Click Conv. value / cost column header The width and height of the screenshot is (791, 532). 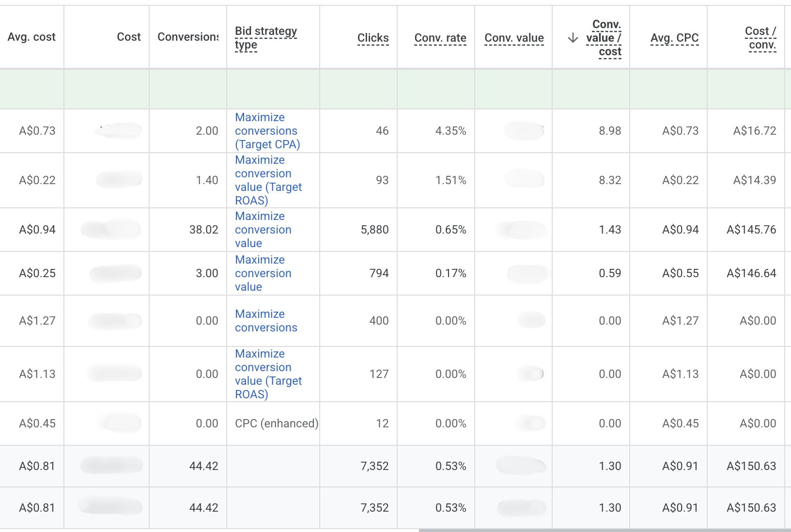pyautogui.click(x=604, y=38)
